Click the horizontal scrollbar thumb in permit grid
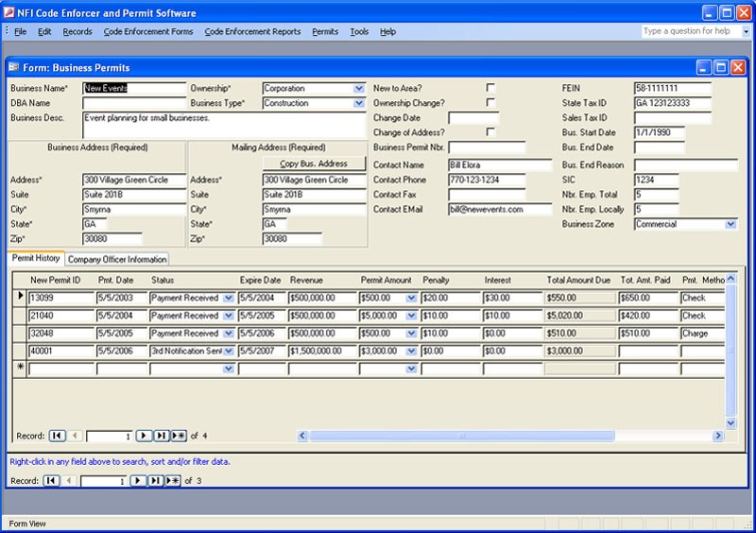 point(462,436)
